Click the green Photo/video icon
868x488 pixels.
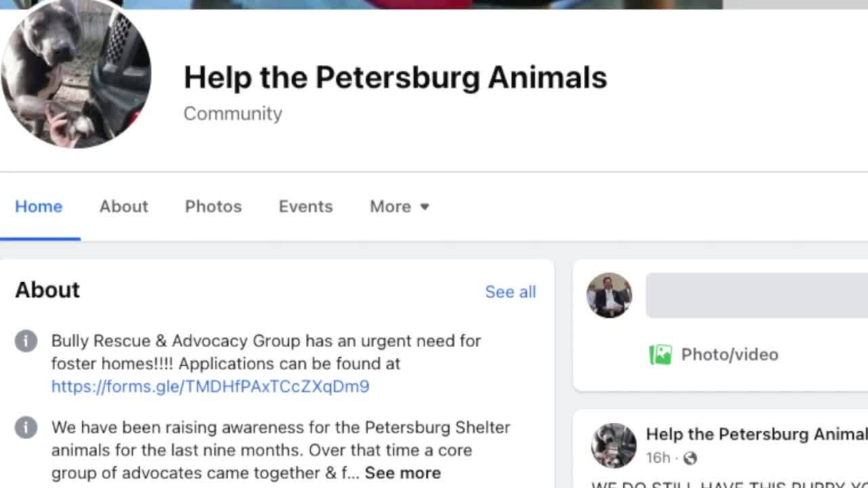pos(660,354)
